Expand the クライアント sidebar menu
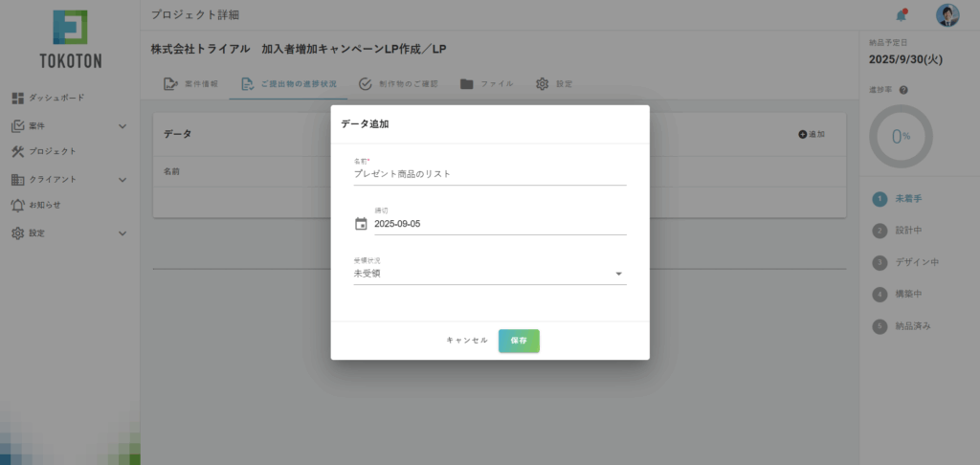 coord(122,179)
